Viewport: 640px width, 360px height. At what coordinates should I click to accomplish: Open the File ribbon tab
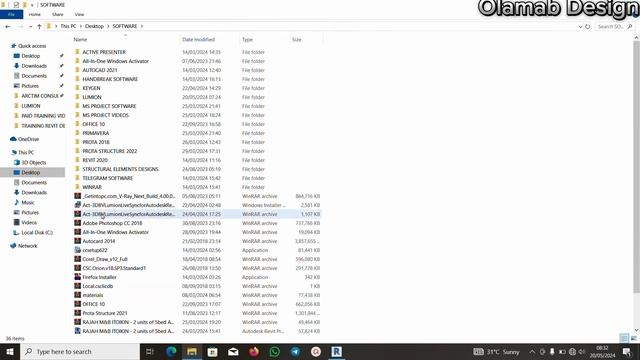tap(11, 14)
